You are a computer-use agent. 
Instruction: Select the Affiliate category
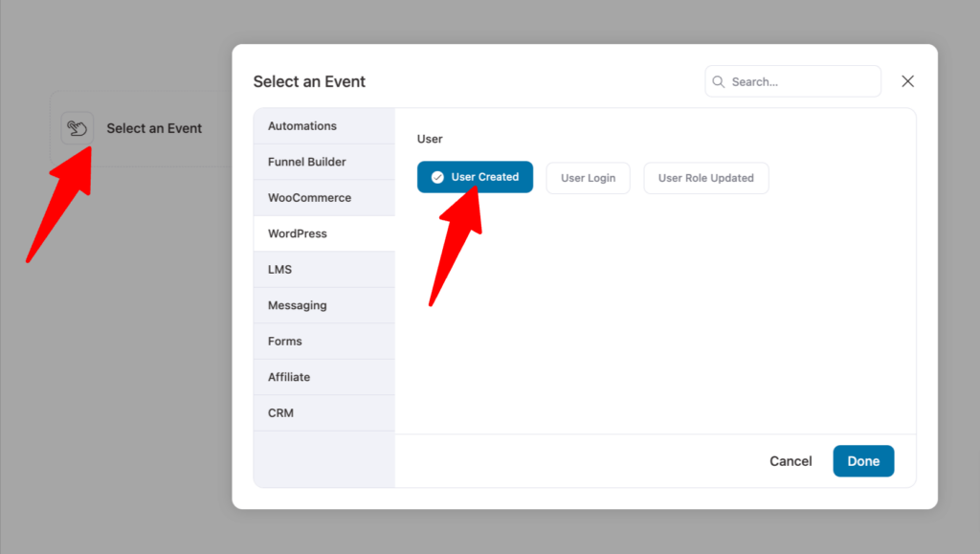(x=323, y=376)
